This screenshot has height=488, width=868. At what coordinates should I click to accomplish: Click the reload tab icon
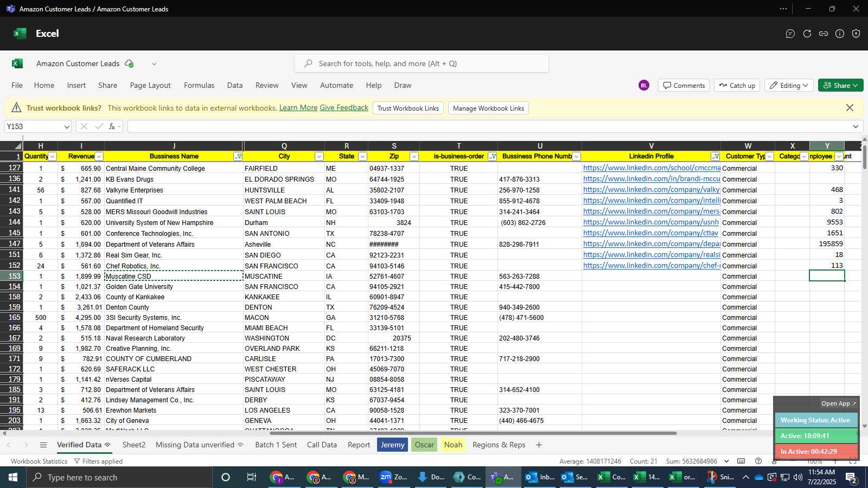pyautogui.click(x=807, y=34)
